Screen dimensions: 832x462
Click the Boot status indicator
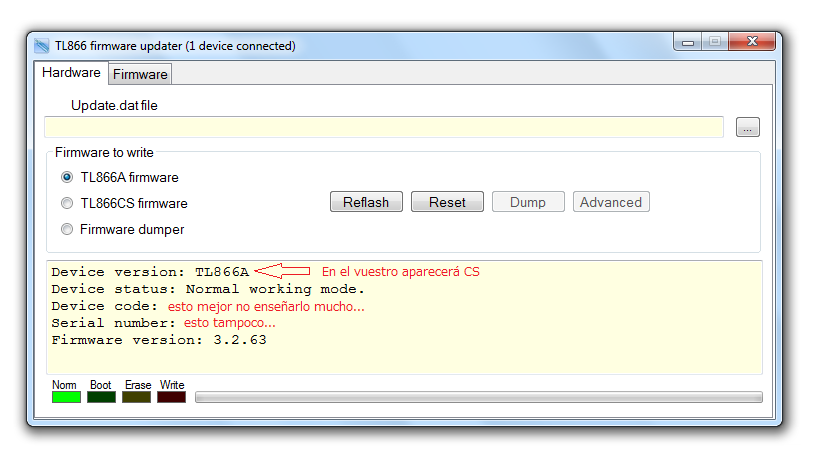click(101, 397)
